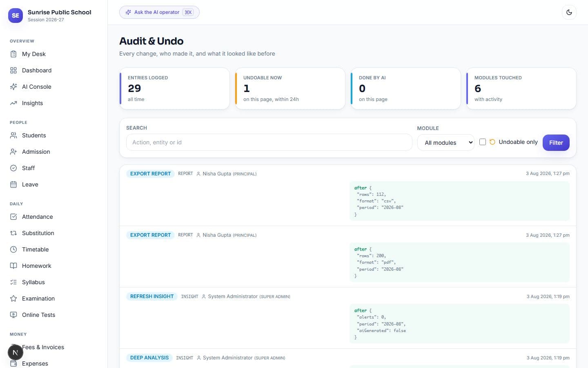Viewport: 588px width, 368px height.
Task: Click the Dashboard grid icon
Action: pyautogui.click(x=13, y=70)
